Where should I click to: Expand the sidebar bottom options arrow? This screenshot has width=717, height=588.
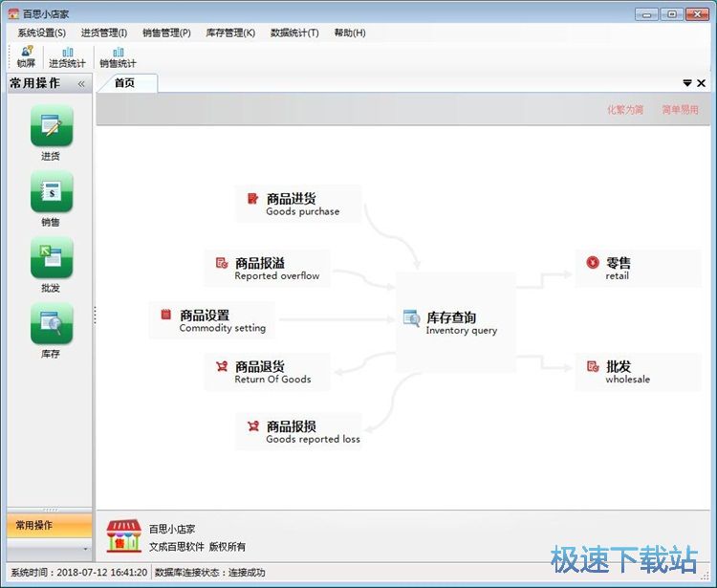pos(85,549)
